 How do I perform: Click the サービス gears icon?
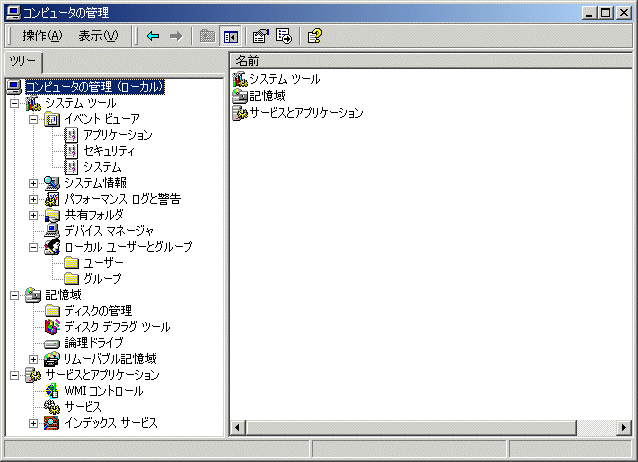pyautogui.click(x=52, y=407)
